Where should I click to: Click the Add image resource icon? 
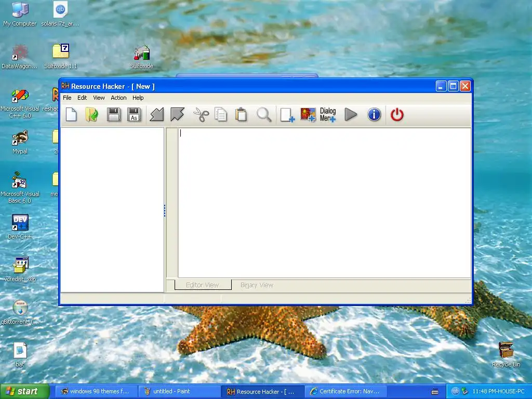pos(308,115)
